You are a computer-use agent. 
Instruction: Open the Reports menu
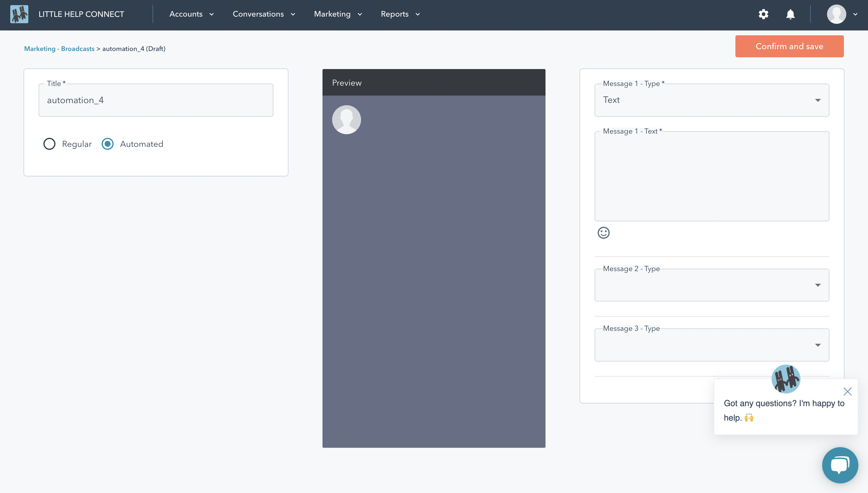point(400,14)
